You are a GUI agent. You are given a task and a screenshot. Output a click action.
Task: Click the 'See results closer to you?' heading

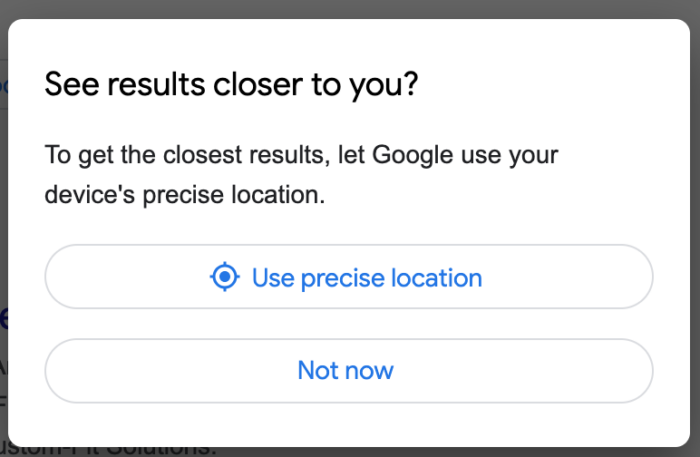pos(231,85)
